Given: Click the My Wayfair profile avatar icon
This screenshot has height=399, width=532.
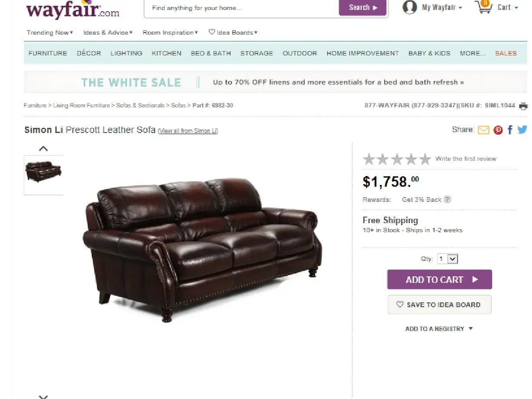Looking at the screenshot, I should pyautogui.click(x=409, y=7).
